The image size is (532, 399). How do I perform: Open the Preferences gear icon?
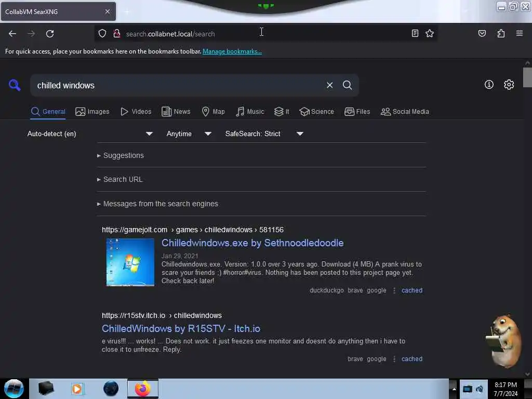[509, 85]
